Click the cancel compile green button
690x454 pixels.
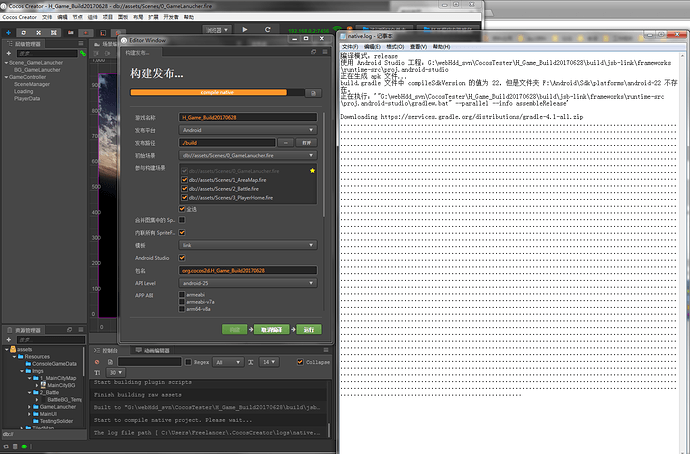(272, 330)
